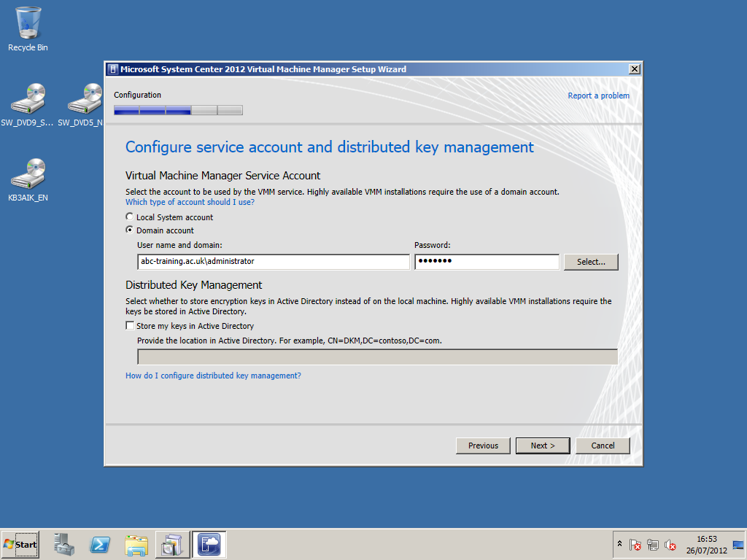Click the muted volume tray icon
This screenshot has height=560, width=747.
point(670,544)
